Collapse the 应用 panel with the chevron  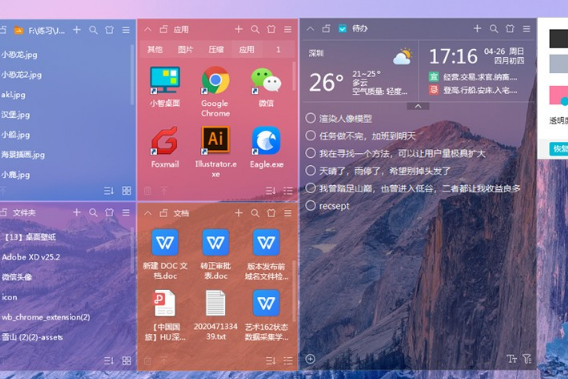click(147, 29)
